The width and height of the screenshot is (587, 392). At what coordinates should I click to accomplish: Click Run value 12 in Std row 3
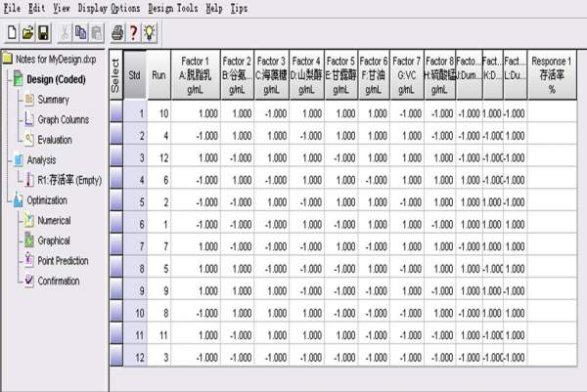click(x=159, y=157)
